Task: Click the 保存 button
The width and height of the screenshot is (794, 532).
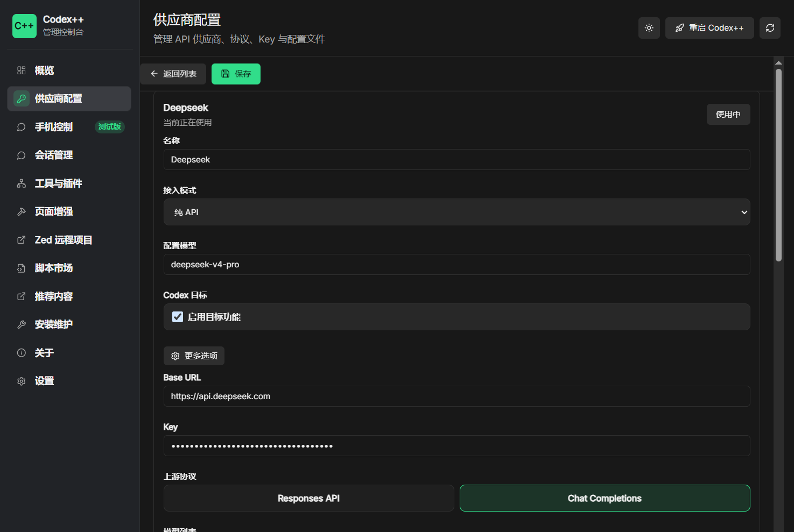Action: pos(236,74)
